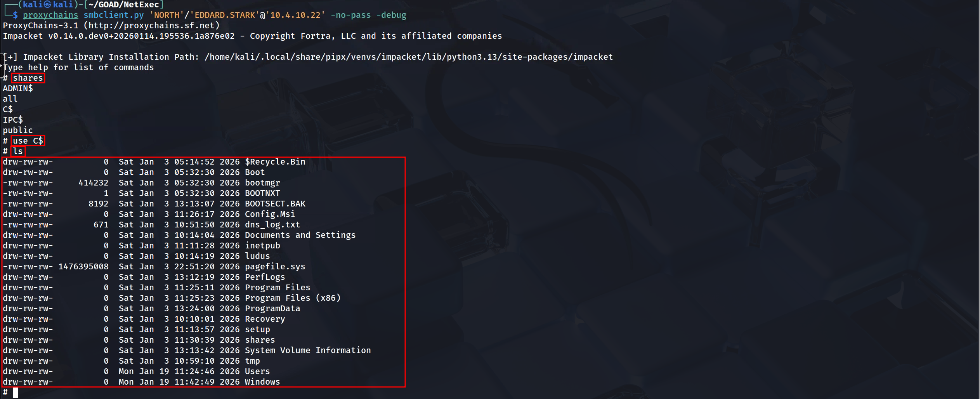
Task: Click the highlighted 'ls' command
Action: click(18, 151)
